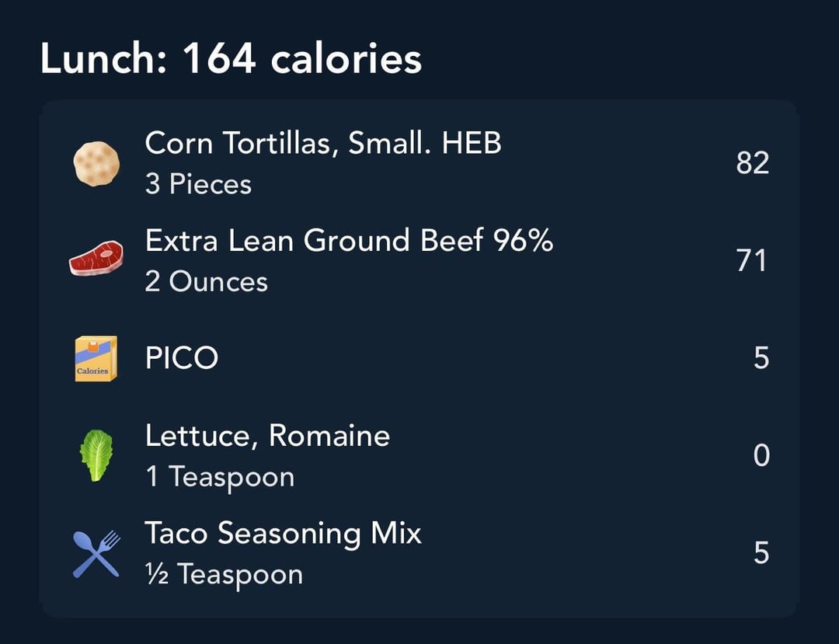Click the 71 calorie value for beef
839x644 pixels.
click(751, 261)
